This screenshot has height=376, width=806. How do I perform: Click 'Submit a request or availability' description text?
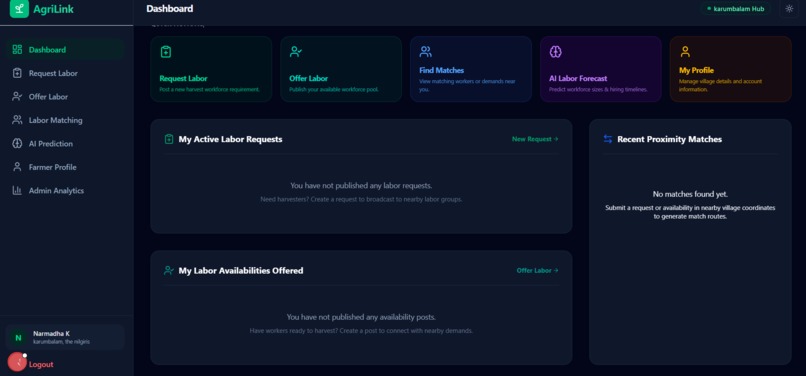(690, 212)
